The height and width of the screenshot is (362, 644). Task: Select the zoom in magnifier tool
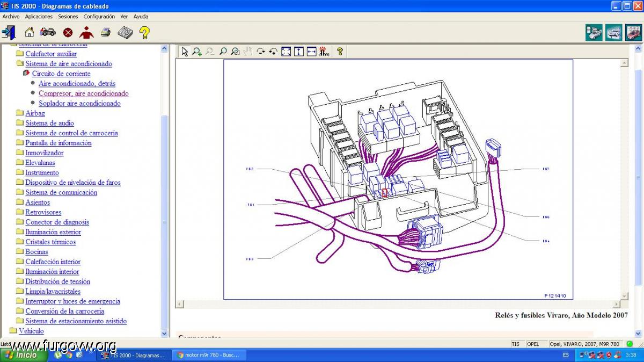[197, 52]
